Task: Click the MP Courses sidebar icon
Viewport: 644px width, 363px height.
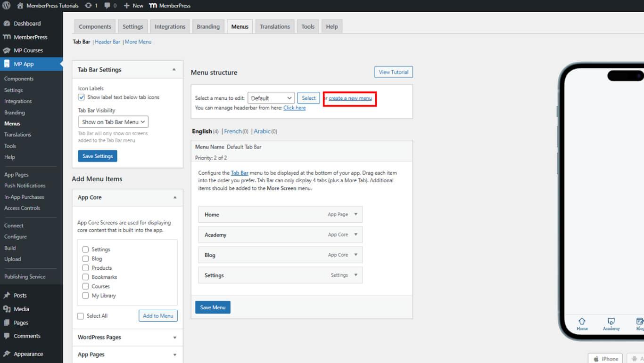Action: (x=7, y=50)
